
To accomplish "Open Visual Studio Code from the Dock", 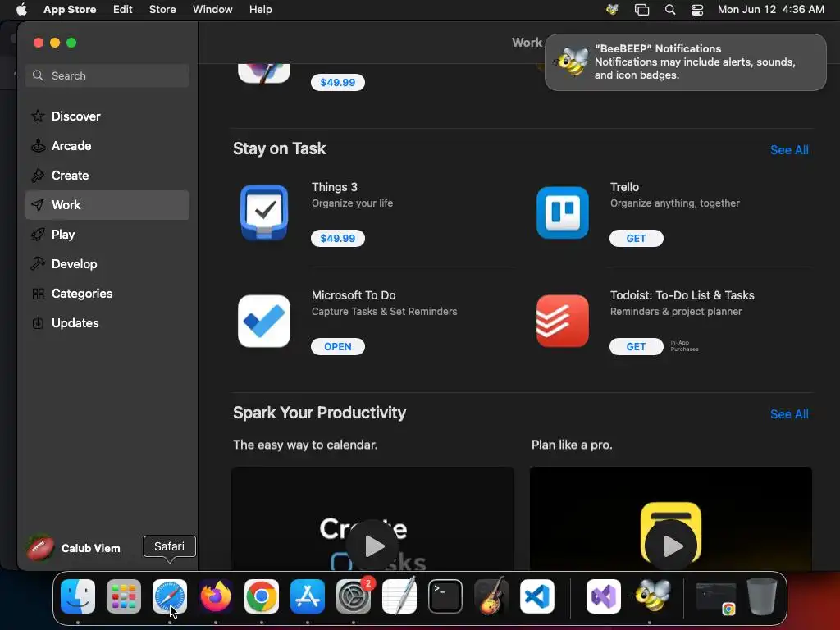I will [537, 596].
